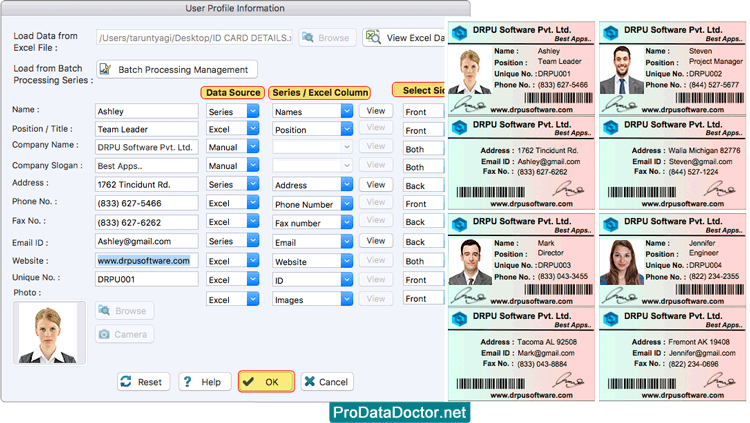Screen dimensions: 750x423
Task: Click Mark's ID card front preview
Action: click(521, 259)
